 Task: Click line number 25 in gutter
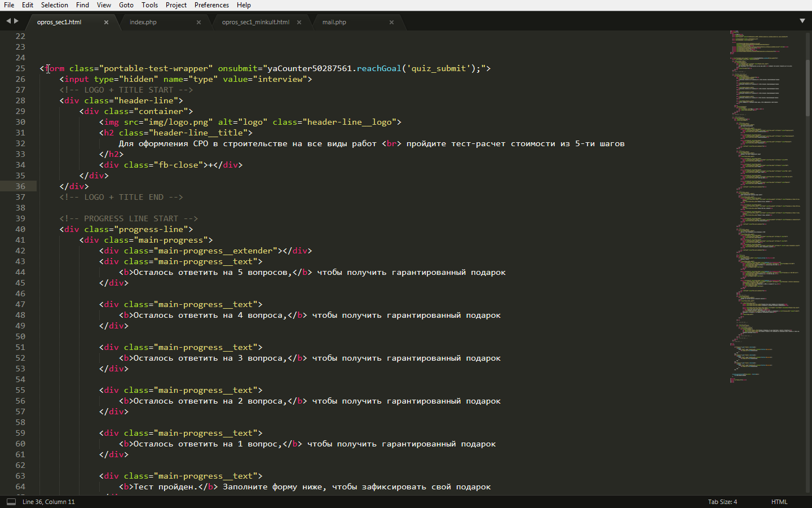pos(20,68)
